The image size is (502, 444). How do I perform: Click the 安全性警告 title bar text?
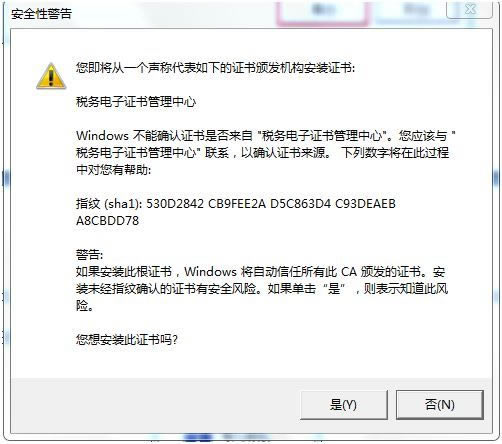(41, 14)
